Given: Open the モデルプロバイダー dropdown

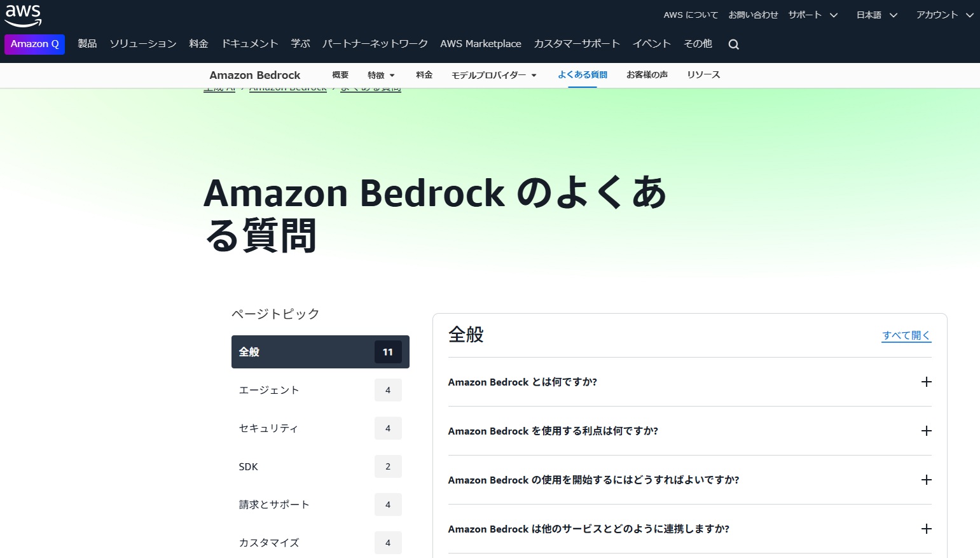Looking at the screenshot, I should click(494, 75).
